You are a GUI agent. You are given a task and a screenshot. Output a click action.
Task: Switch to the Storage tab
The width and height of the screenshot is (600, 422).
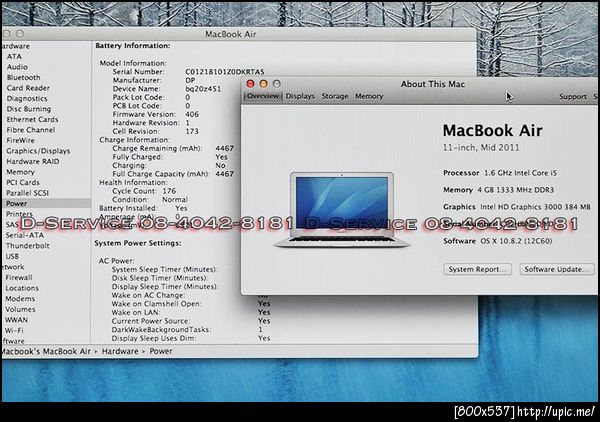(335, 96)
